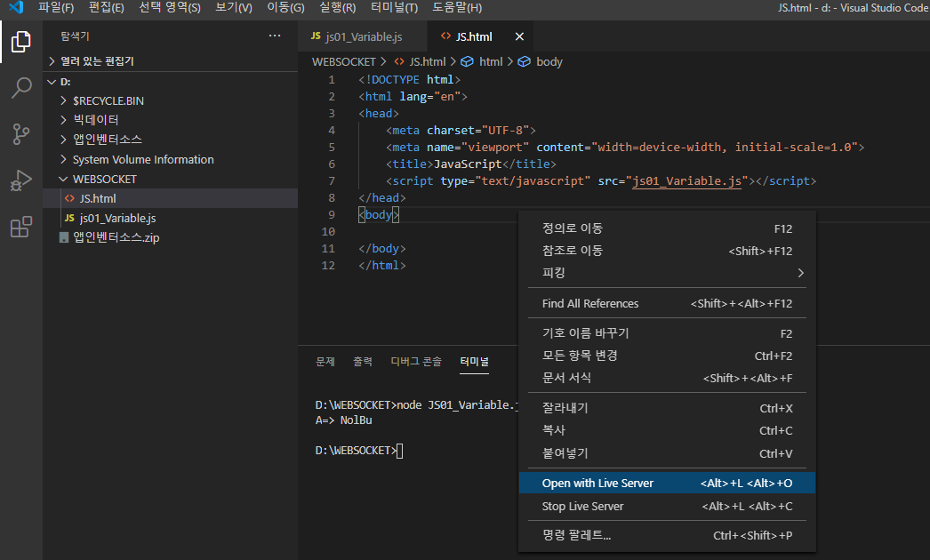Click Stop Live Server menu entry
This screenshot has width=930, height=560.
click(667, 506)
